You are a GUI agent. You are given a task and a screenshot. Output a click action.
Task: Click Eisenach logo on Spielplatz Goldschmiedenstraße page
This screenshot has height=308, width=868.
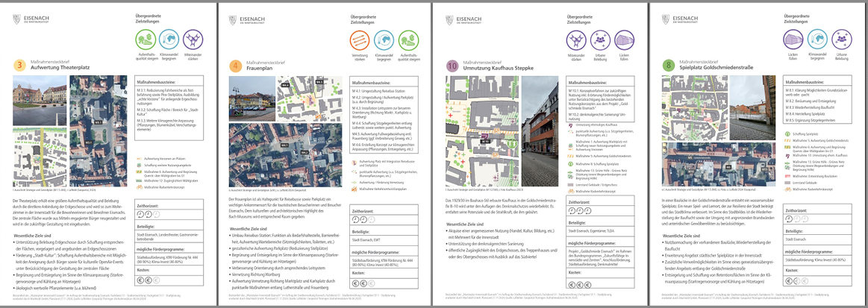(681, 19)
